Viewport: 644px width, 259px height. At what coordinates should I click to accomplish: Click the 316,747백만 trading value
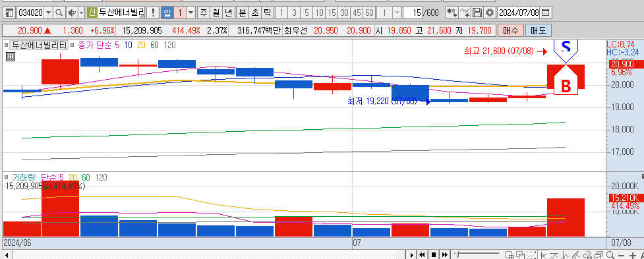(x=259, y=30)
